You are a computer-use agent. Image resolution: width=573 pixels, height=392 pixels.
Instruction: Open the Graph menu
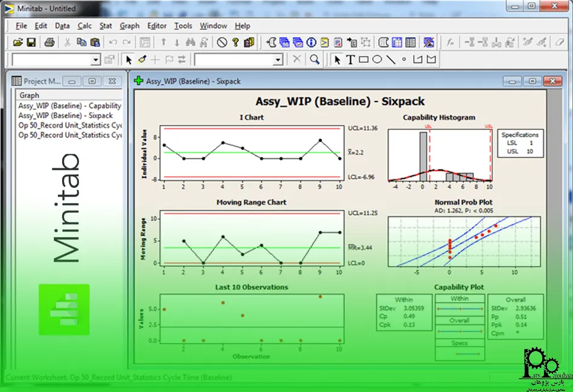point(129,26)
